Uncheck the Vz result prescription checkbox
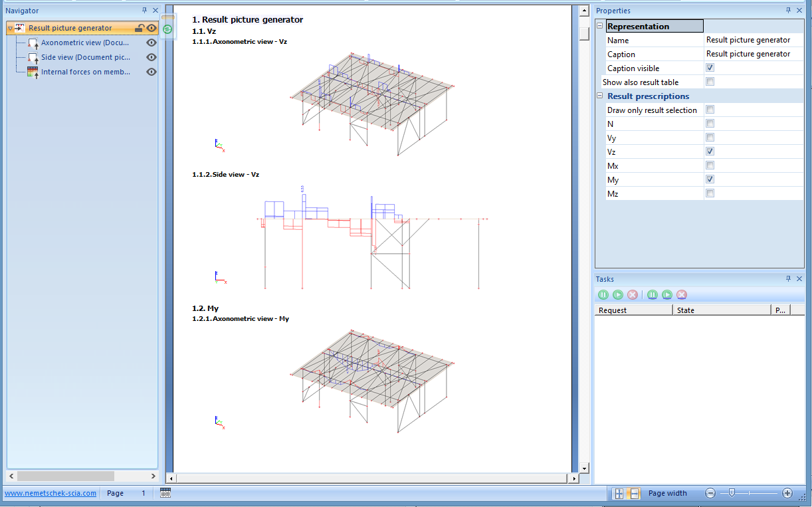The width and height of the screenshot is (812, 507). (x=710, y=152)
